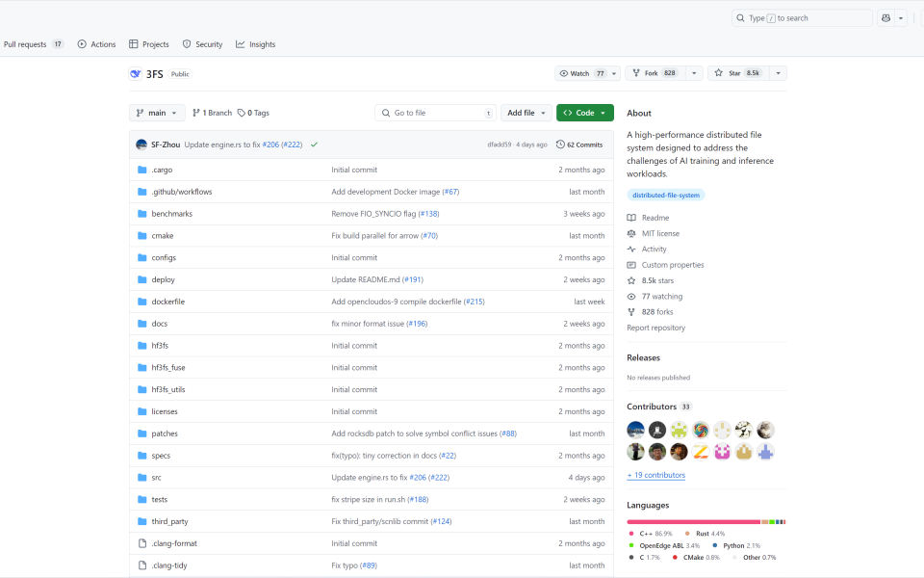Open issue link #206 in latest commit
The height and width of the screenshot is (578, 924).
coord(270,144)
